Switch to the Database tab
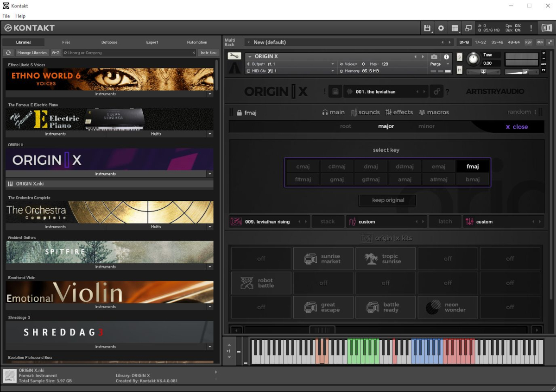 [109, 42]
